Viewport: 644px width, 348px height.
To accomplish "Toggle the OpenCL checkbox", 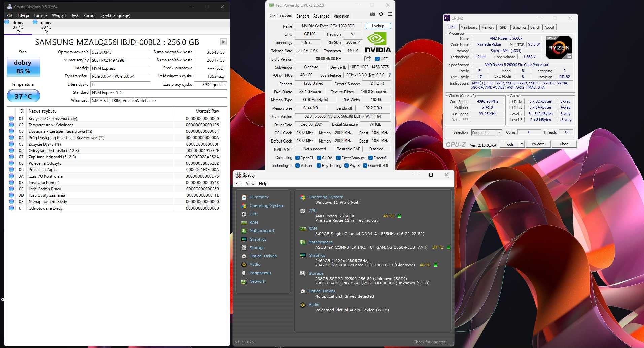I will click(x=297, y=158).
